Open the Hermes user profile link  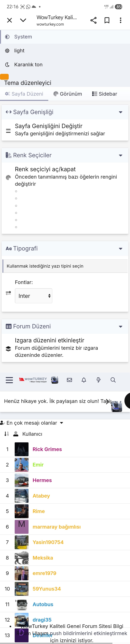tap(42, 480)
